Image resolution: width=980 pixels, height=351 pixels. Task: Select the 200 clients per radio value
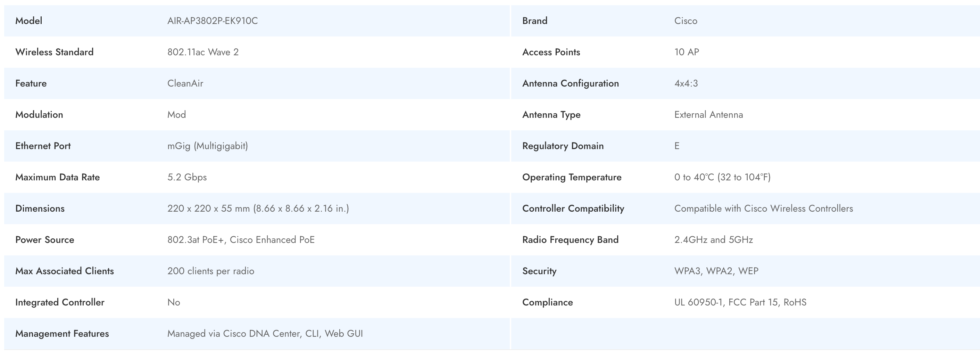(211, 271)
